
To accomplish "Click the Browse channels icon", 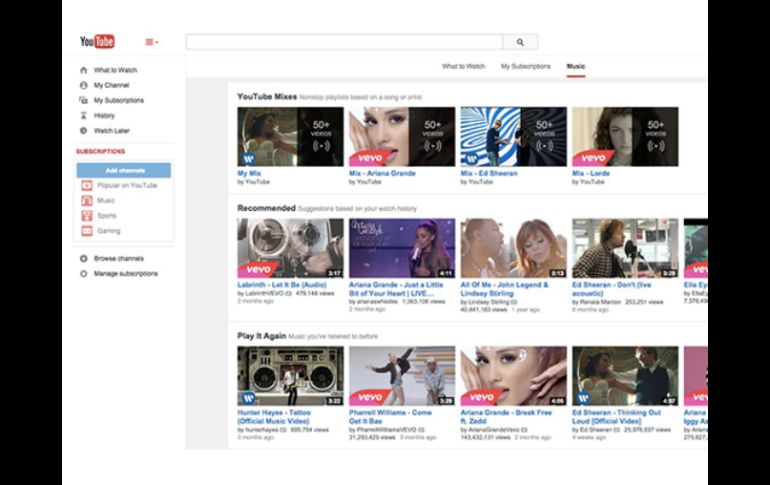I will pyautogui.click(x=83, y=259).
